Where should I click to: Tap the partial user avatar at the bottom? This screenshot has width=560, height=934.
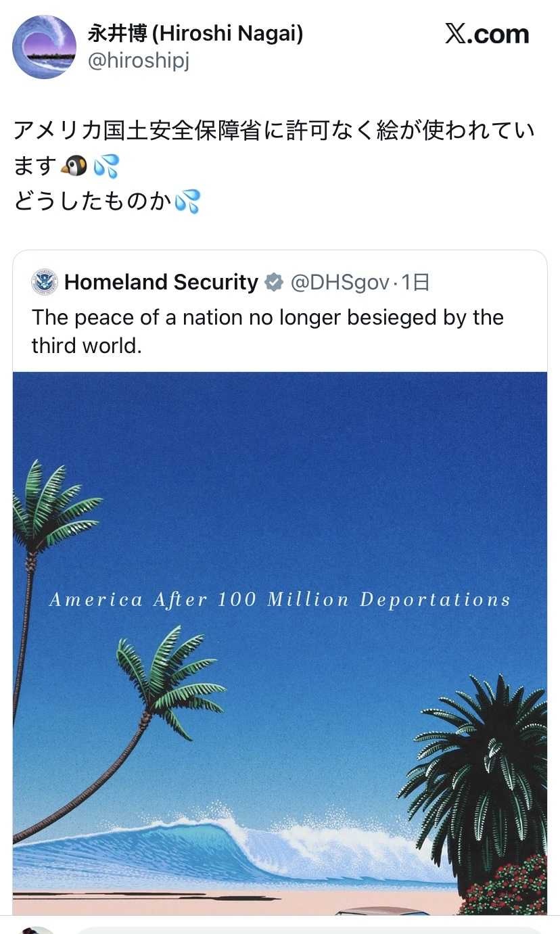[x=37, y=930]
